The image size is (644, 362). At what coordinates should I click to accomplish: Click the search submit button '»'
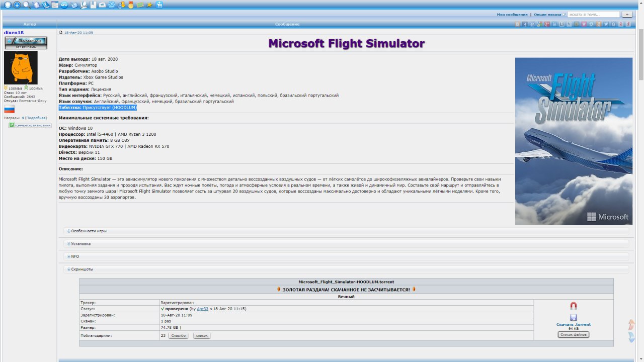627,15
